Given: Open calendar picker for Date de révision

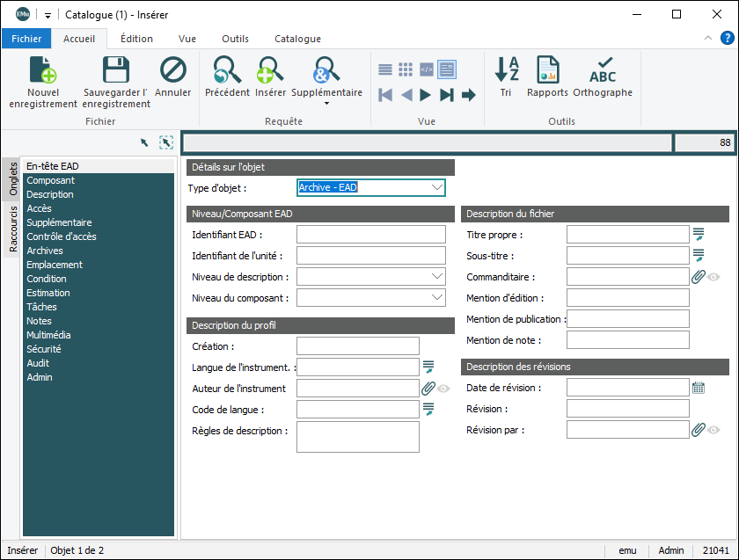Looking at the screenshot, I should 699,388.
